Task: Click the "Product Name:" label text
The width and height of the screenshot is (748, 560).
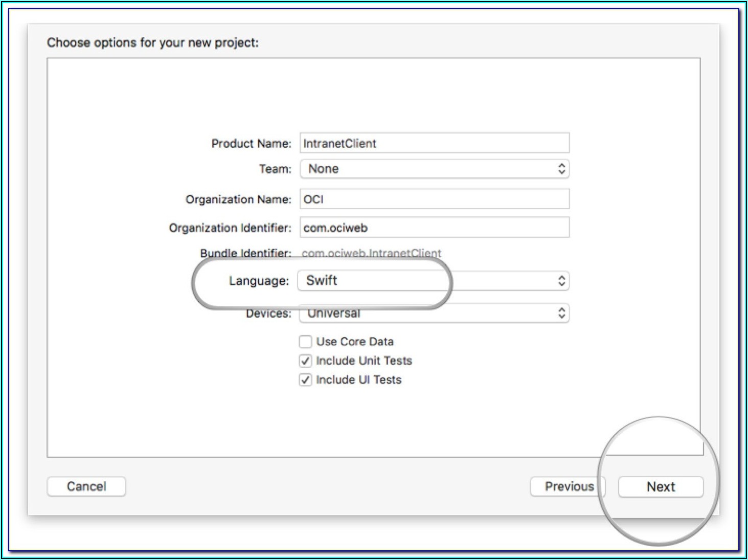Action: (x=251, y=144)
